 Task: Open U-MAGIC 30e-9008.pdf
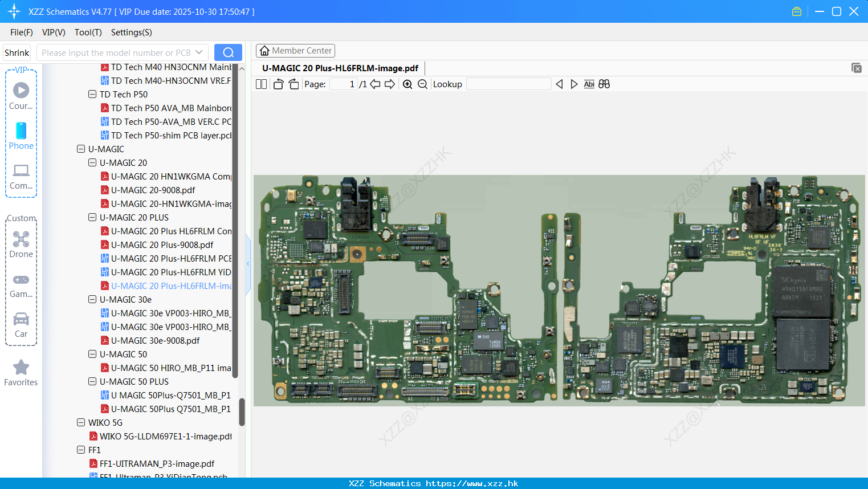150,341
